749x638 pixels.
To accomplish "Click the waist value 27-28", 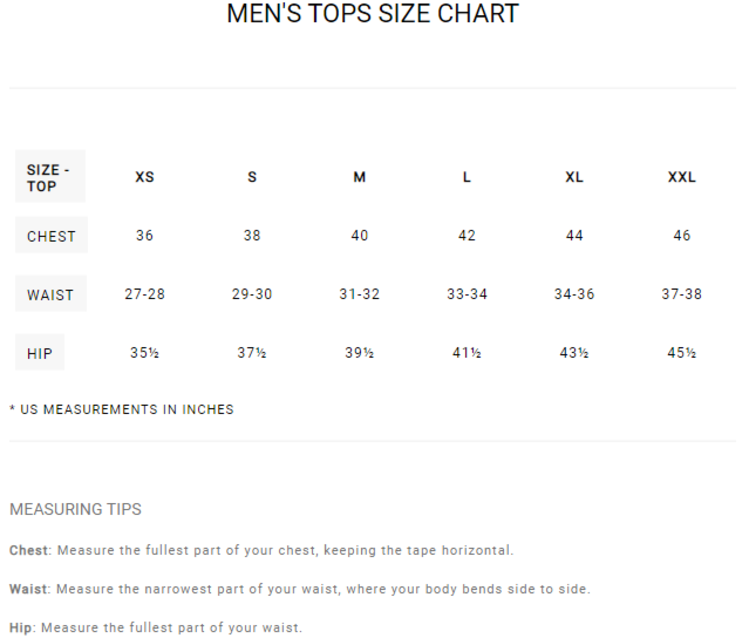I will (145, 295).
